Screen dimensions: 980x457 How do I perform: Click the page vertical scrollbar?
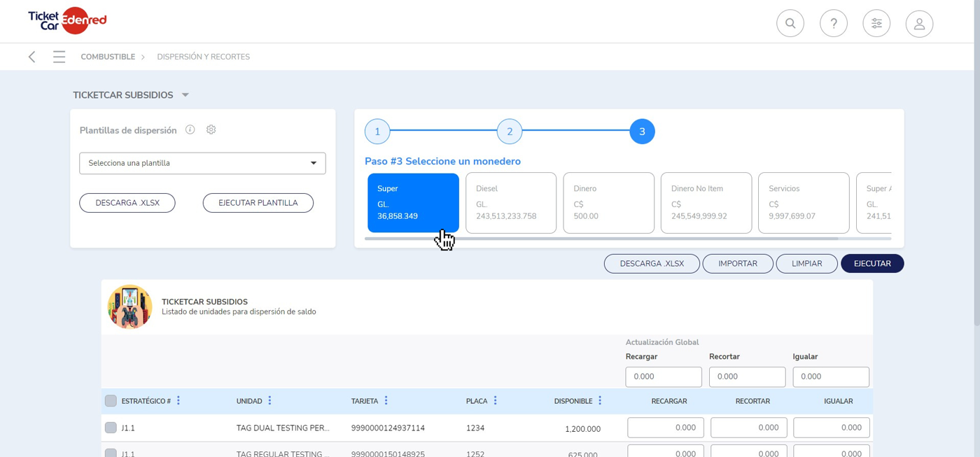pos(976,162)
